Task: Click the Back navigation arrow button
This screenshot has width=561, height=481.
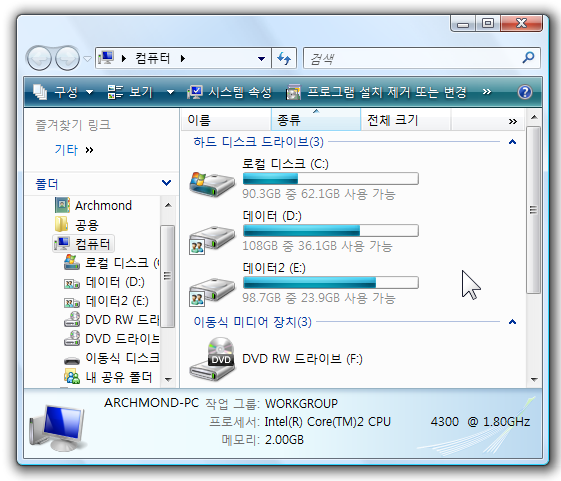Action: pos(39,58)
